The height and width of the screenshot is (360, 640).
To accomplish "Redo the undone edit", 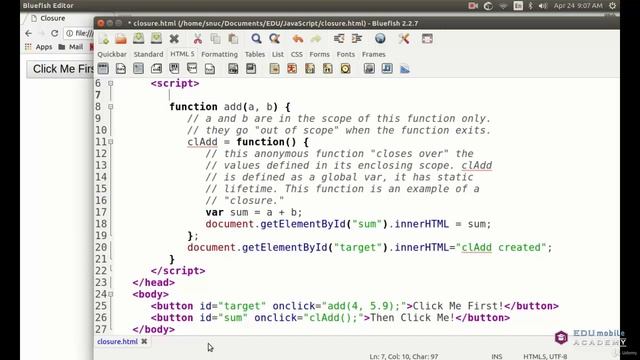I will [316, 39].
